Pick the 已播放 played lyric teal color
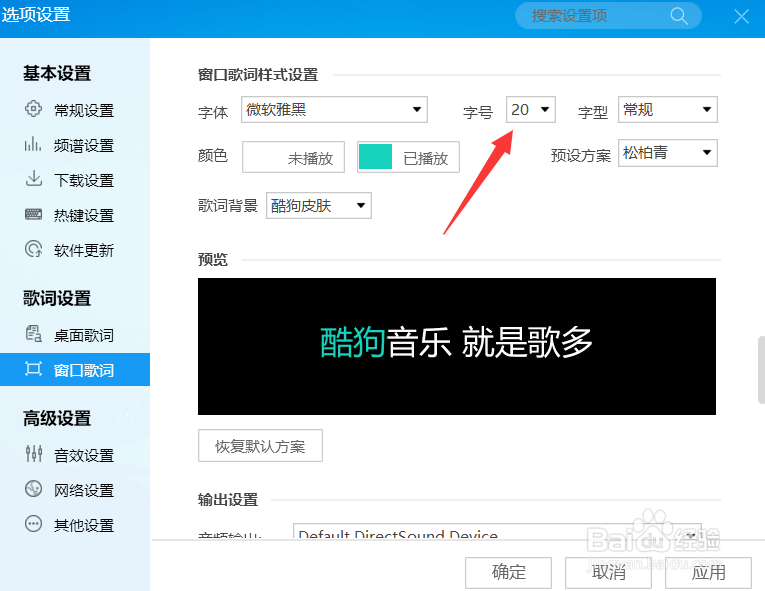The width and height of the screenshot is (765, 591). click(408, 157)
